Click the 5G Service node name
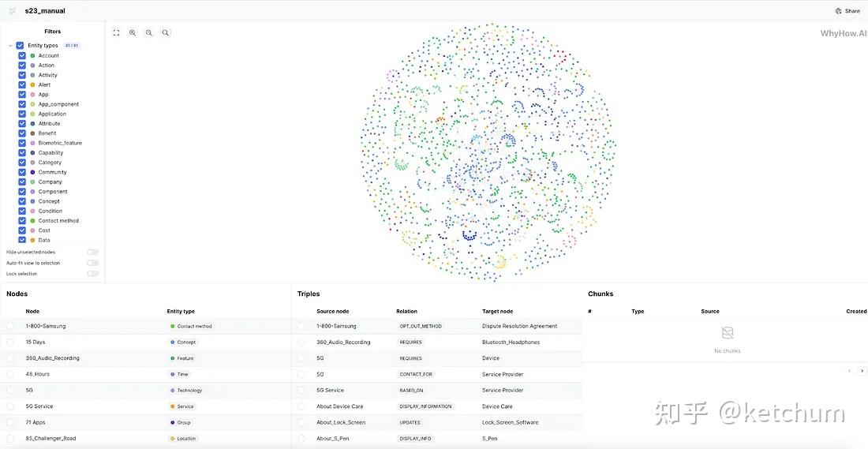This screenshot has width=868, height=449. coord(39,406)
